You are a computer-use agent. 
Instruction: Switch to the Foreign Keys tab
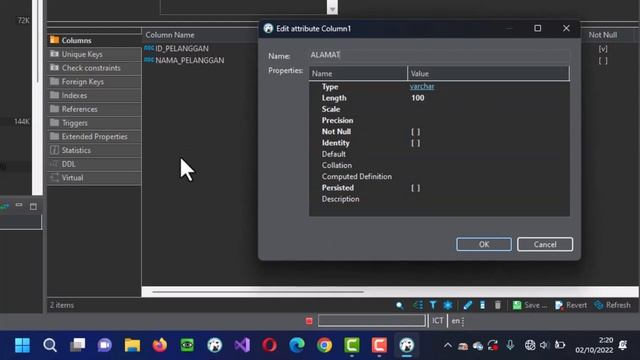click(94, 82)
